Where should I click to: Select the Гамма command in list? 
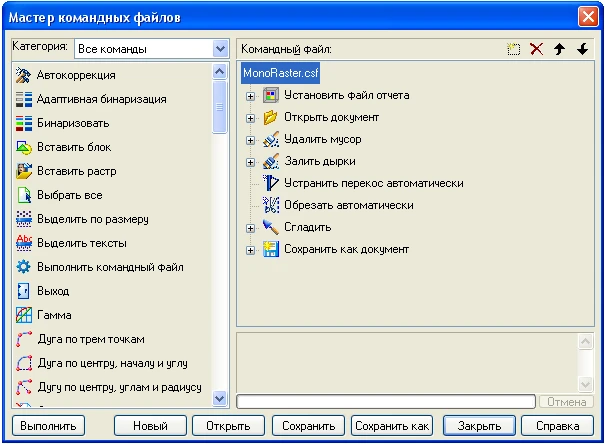[54, 315]
